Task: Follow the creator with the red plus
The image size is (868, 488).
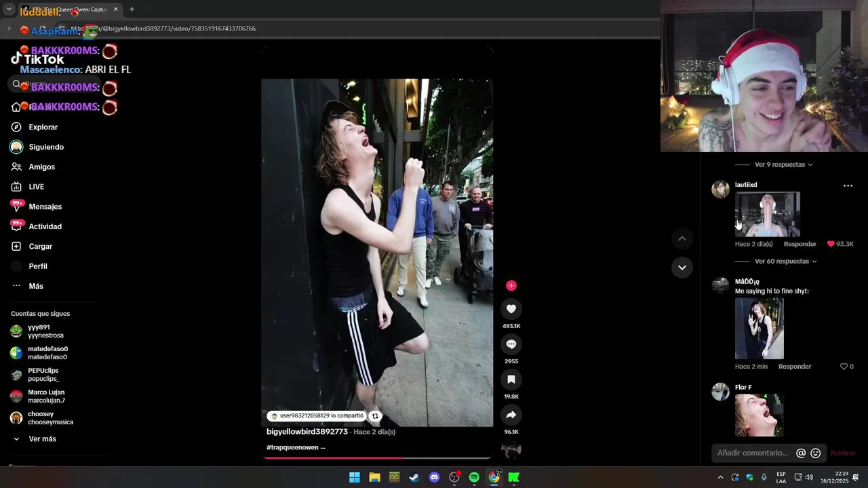Action: tap(511, 285)
